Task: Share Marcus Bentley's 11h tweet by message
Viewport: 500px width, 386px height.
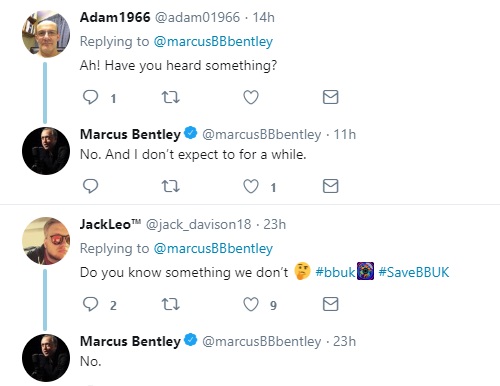Action: click(x=330, y=186)
